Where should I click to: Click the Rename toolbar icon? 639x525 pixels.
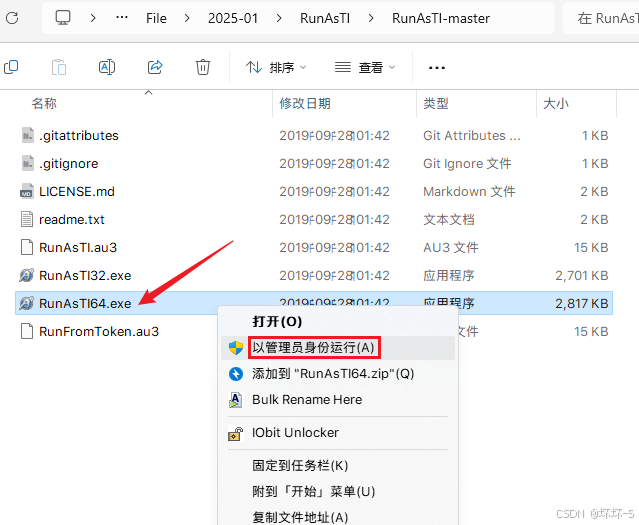point(107,67)
